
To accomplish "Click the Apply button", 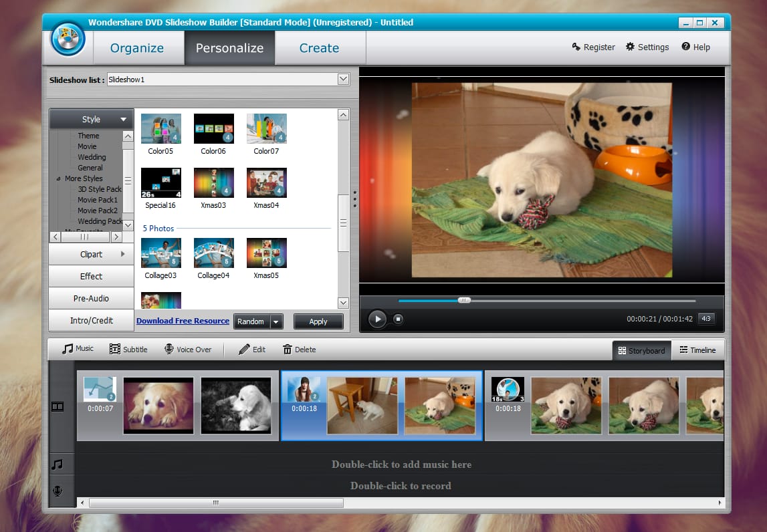I will point(318,321).
